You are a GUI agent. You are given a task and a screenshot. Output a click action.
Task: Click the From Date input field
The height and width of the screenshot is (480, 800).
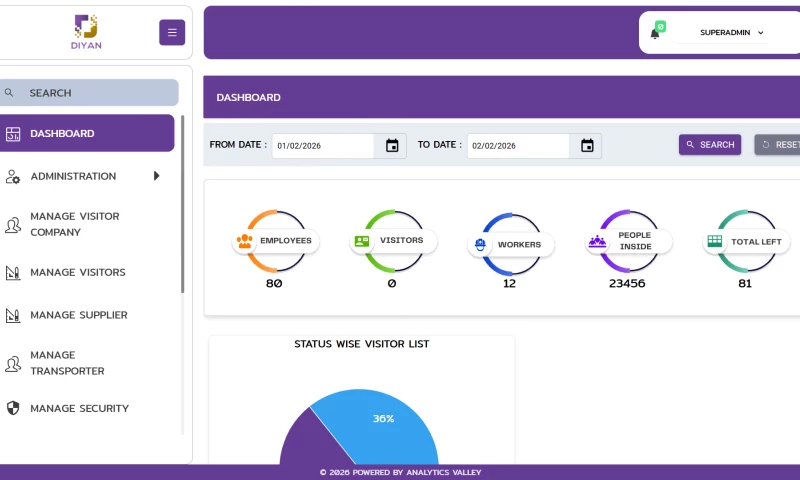[323, 146]
